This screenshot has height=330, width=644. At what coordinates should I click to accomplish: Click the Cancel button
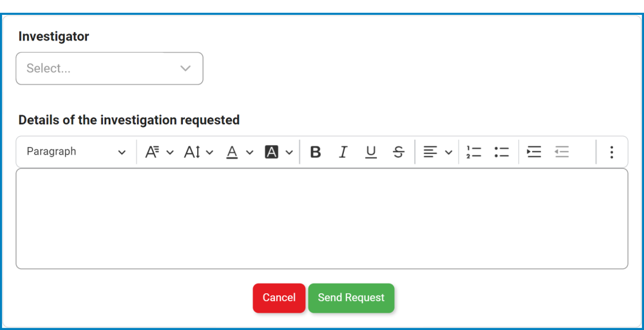[x=279, y=298]
